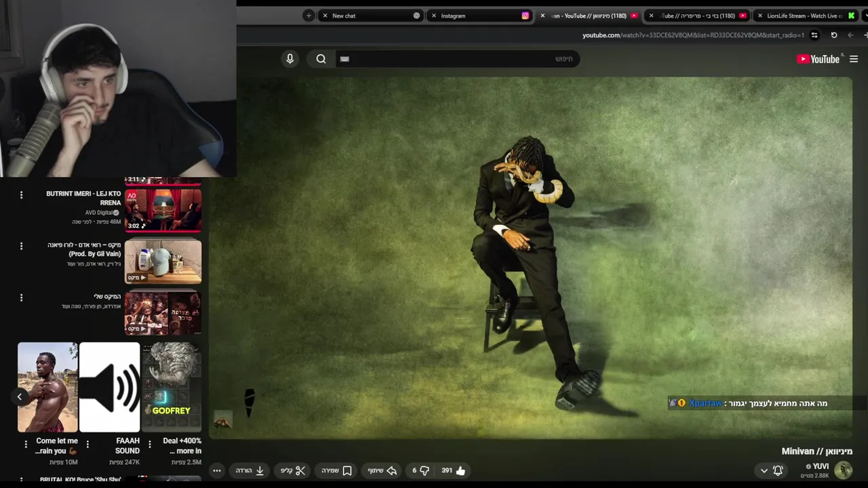Image resolution: width=868 pixels, height=488 pixels.
Task: Close the LiorsLife Stream tab
Action: coord(759,16)
